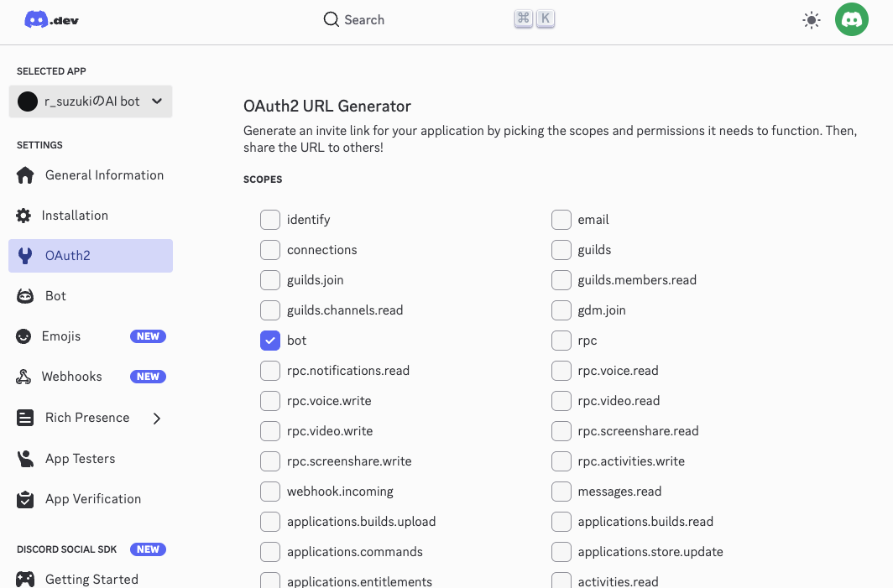Go to Getting Started in Social SDK
The height and width of the screenshot is (588, 893).
point(91,579)
